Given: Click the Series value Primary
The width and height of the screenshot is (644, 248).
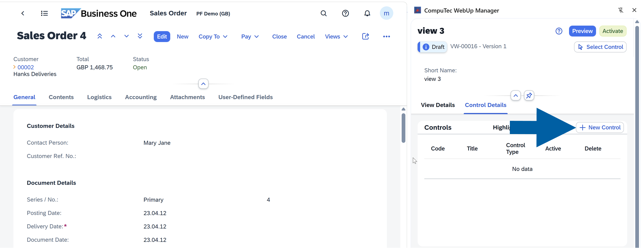Looking at the screenshot, I should 153,200.
